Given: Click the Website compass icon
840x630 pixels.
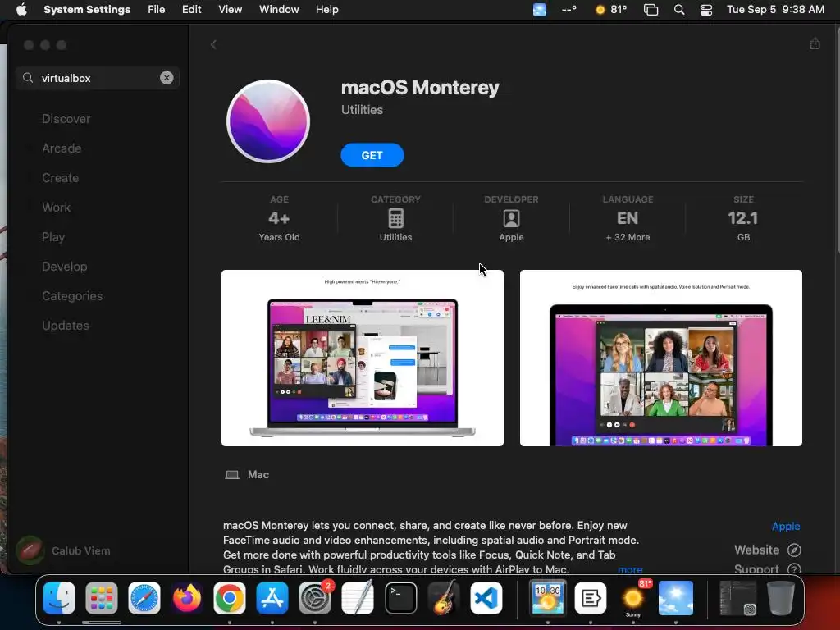Looking at the screenshot, I should coord(794,550).
